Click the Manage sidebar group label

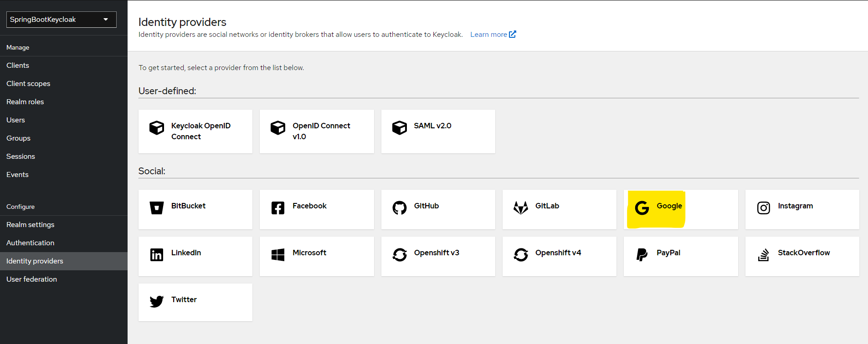click(x=18, y=47)
